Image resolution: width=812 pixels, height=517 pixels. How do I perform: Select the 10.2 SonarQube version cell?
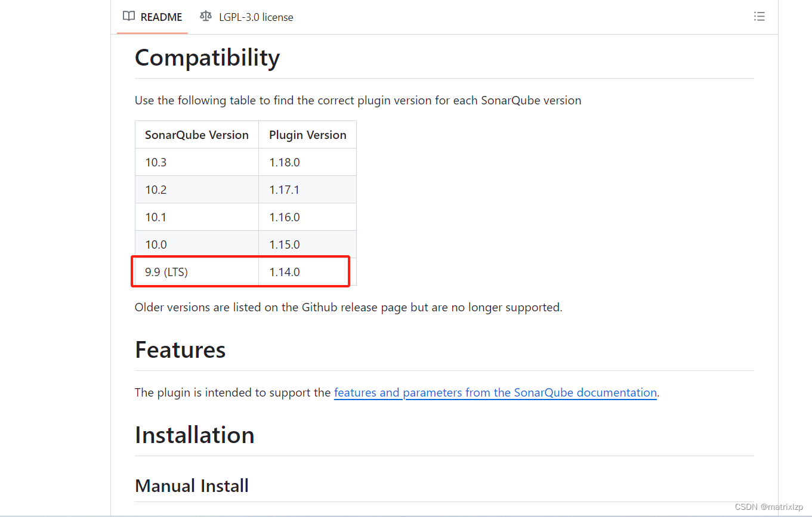pyautogui.click(x=197, y=190)
